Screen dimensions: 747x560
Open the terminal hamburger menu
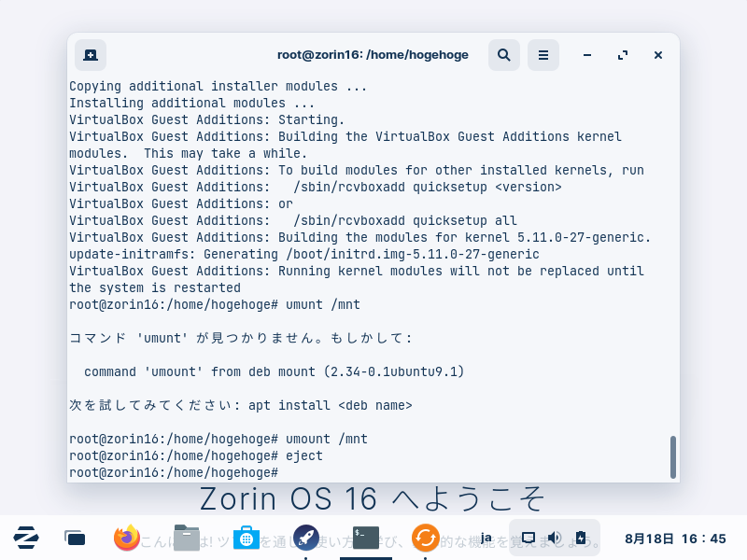(x=543, y=55)
